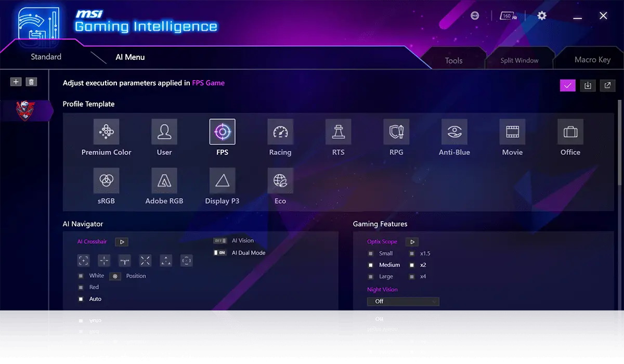Pick the Anti-Blue eye profile
624x364 pixels.
(454, 132)
